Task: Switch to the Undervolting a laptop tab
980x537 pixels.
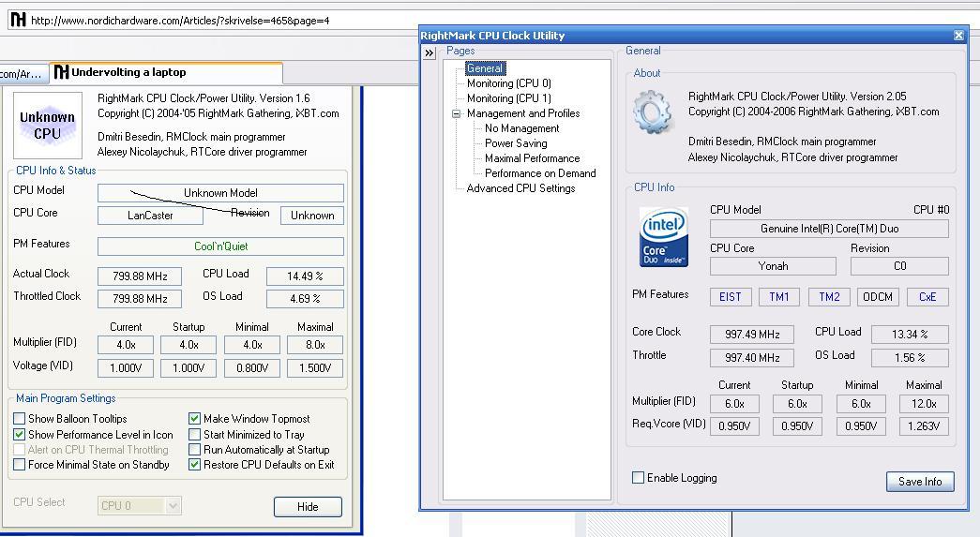Action: coord(166,72)
